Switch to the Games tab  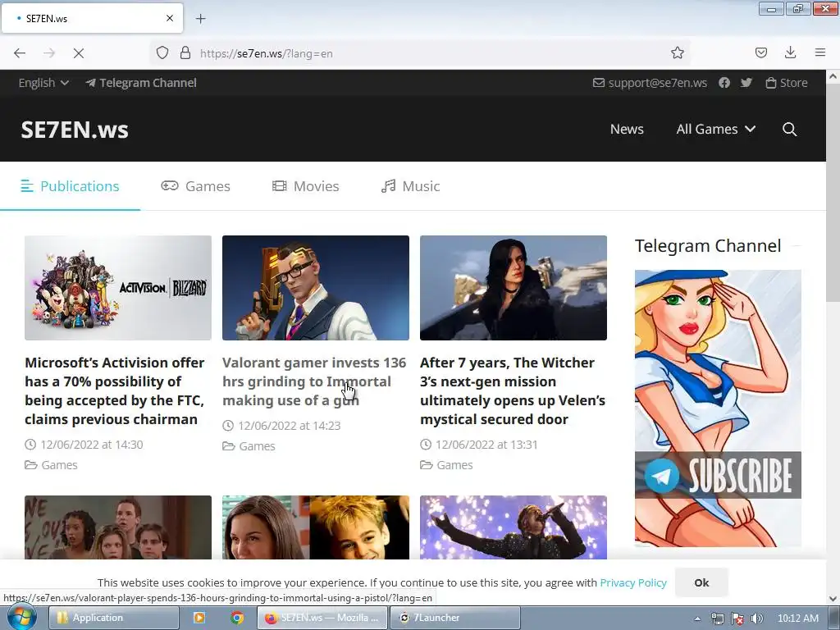pyautogui.click(x=195, y=186)
